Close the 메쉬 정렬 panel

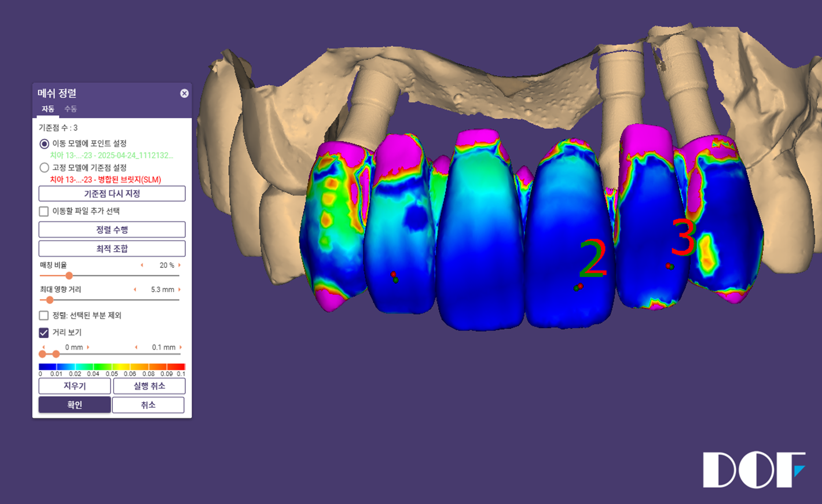(184, 93)
